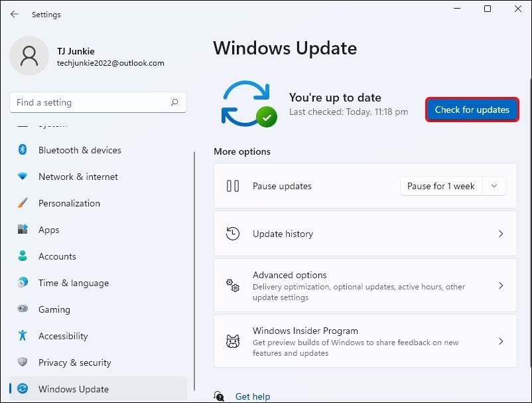
Task: Click the Bluetooth & devices icon
Action: (23, 150)
